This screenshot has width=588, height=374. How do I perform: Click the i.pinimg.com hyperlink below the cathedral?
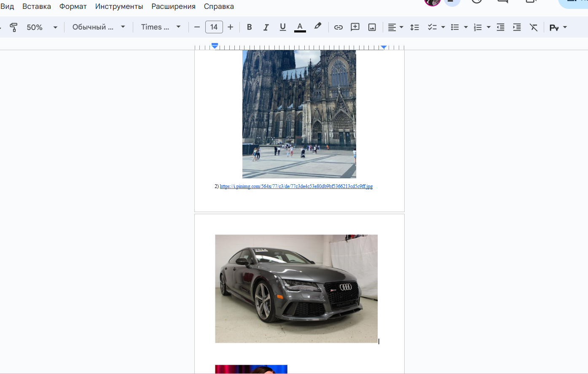[296, 186]
